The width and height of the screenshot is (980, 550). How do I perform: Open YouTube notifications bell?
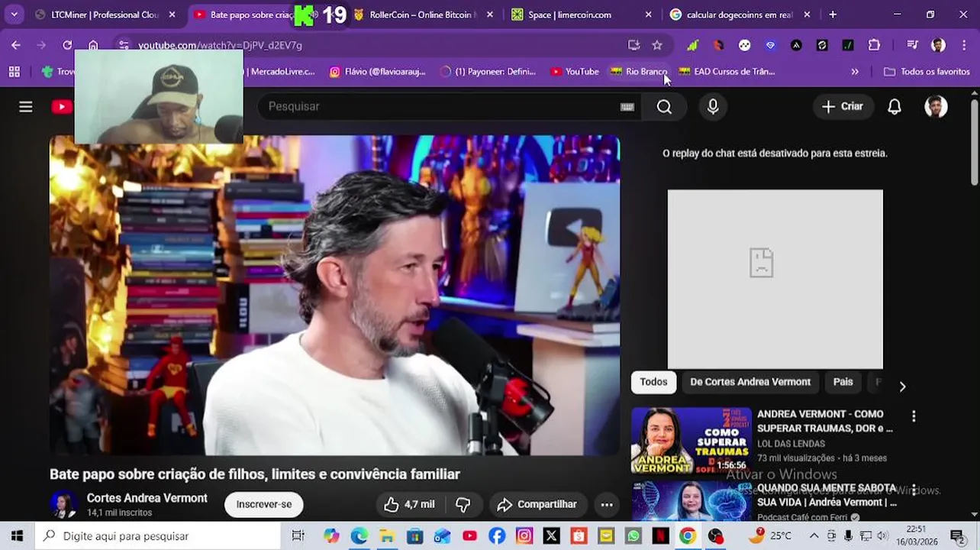895,107
